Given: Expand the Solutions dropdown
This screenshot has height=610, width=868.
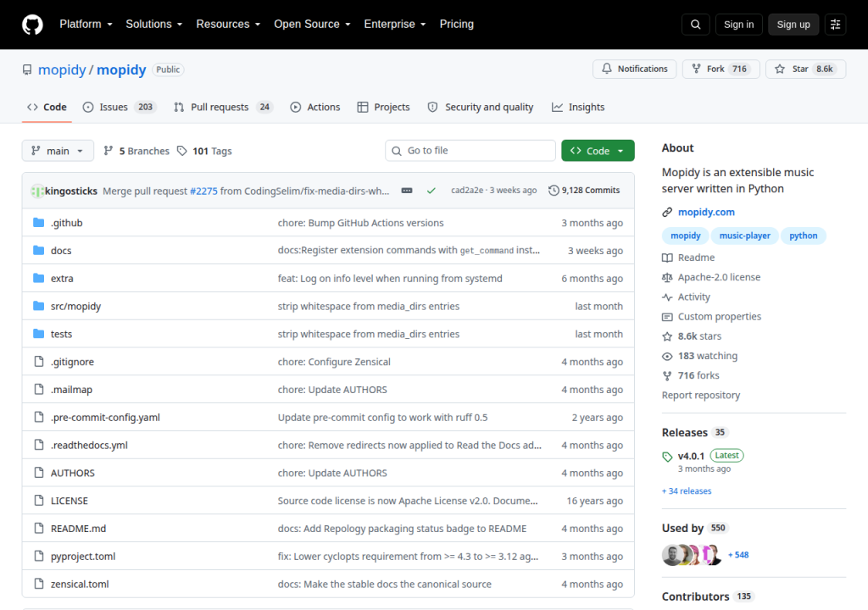Looking at the screenshot, I should point(154,25).
